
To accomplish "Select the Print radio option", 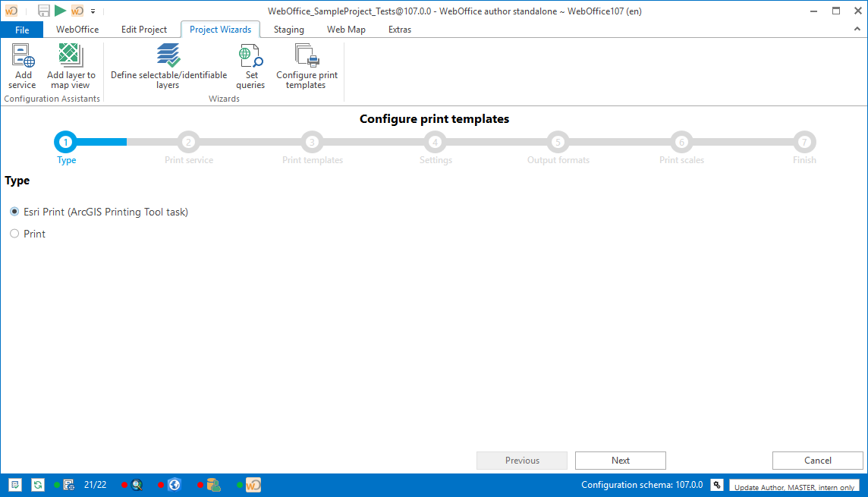I will (27, 234).
